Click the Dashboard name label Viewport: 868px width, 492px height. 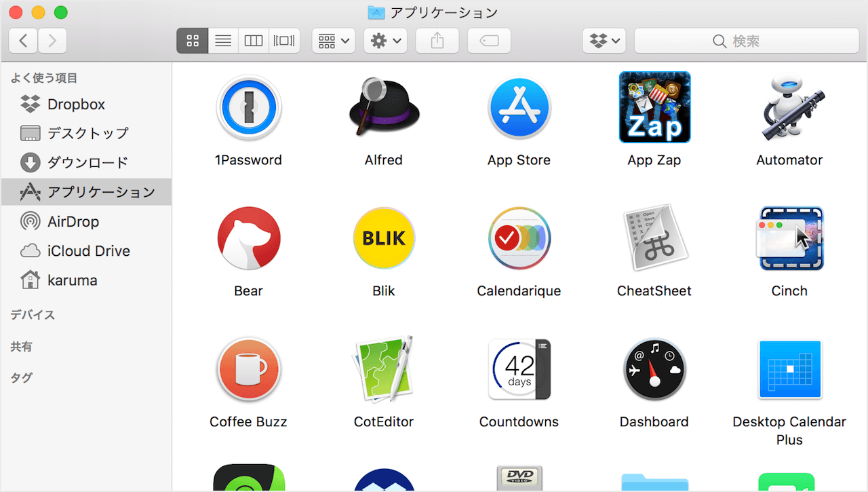654,422
